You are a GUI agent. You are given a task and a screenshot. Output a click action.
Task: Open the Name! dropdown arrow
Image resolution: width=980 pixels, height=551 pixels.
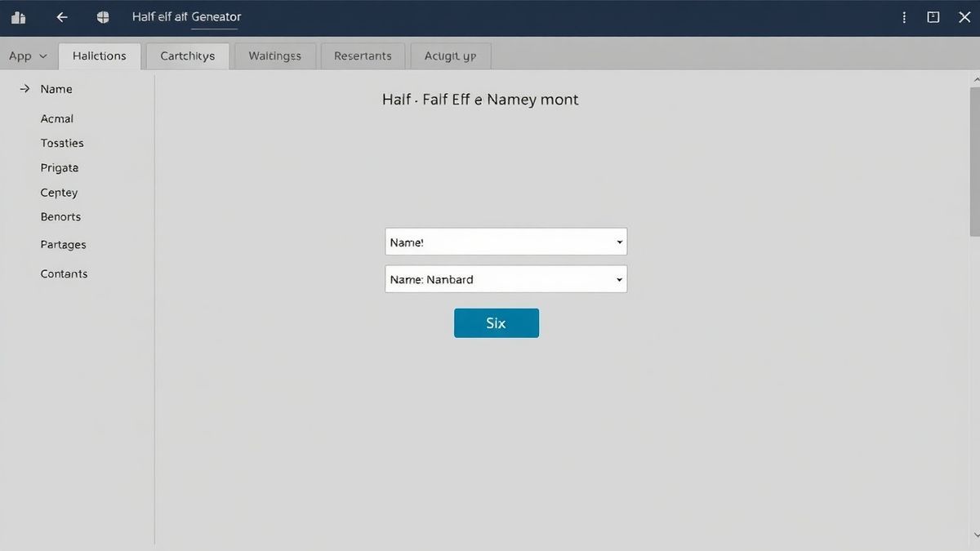[x=620, y=242]
